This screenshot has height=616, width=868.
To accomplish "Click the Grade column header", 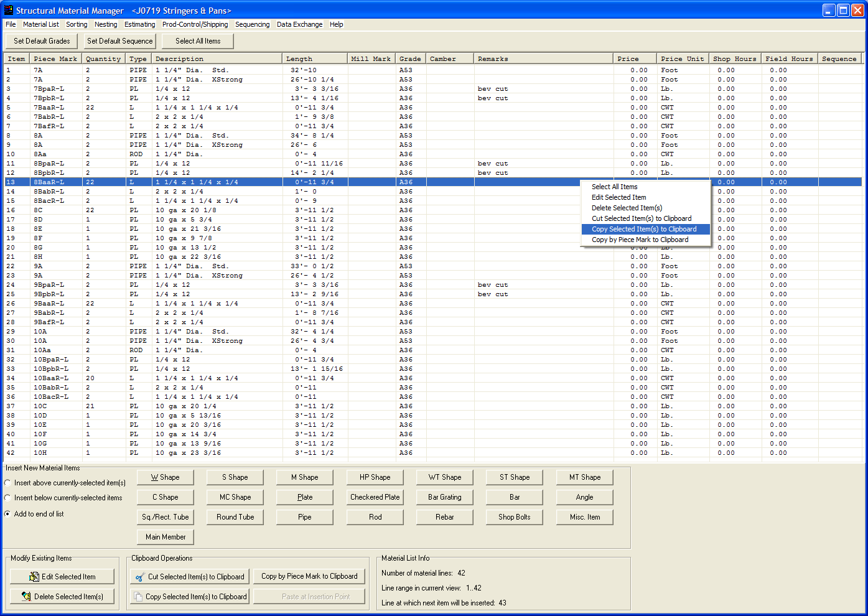I will (x=411, y=58).
